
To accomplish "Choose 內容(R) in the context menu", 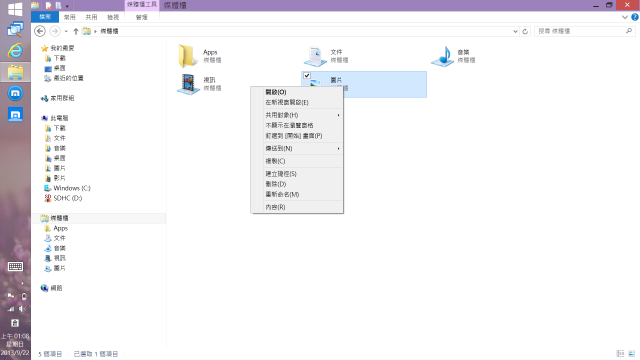I will 297,207.
